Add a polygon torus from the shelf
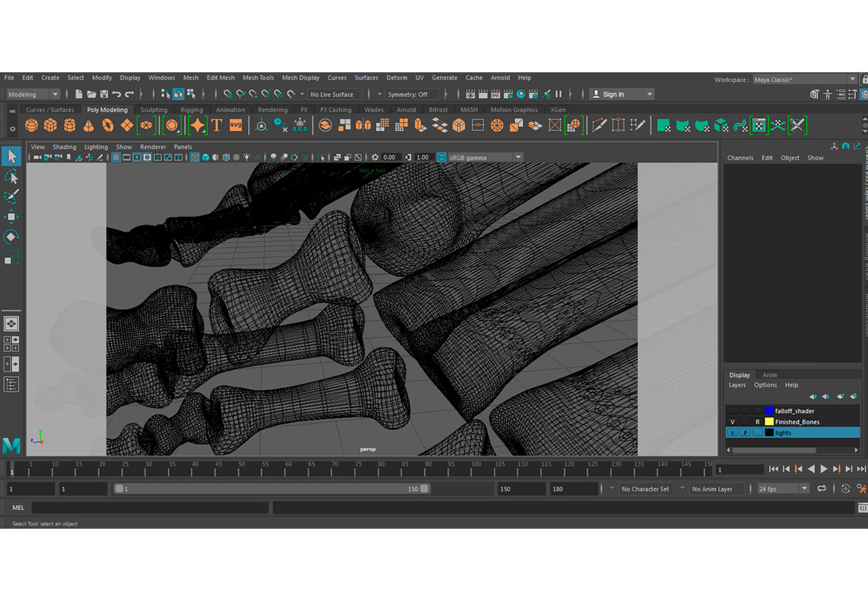Screen dimensions: 868x601 (107, 125)
